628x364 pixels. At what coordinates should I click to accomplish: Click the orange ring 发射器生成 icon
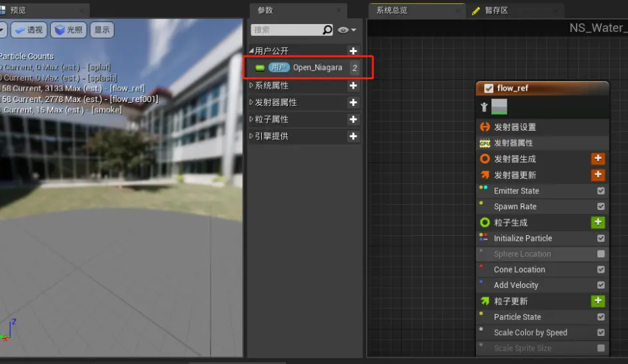click(x=485, y=159)
